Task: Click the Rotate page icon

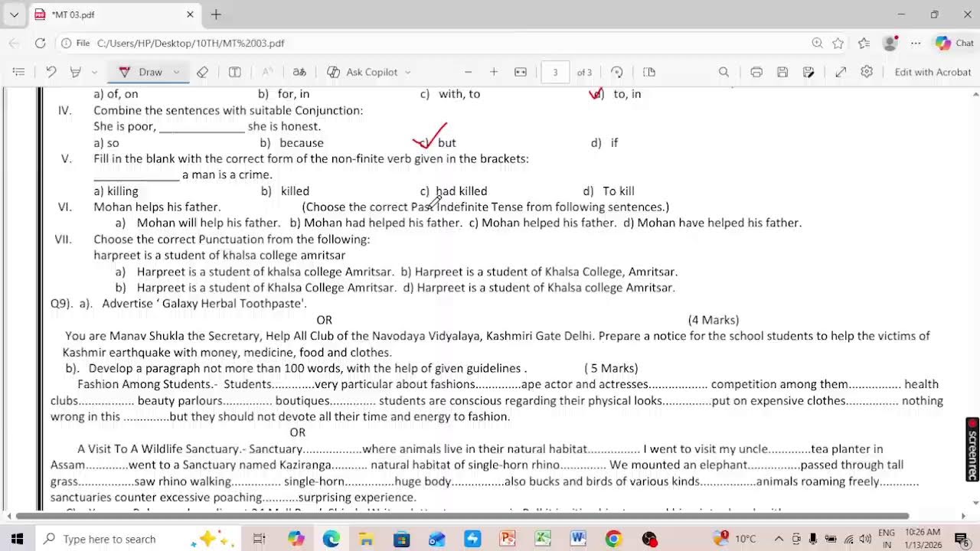Action: pos(617,72)
